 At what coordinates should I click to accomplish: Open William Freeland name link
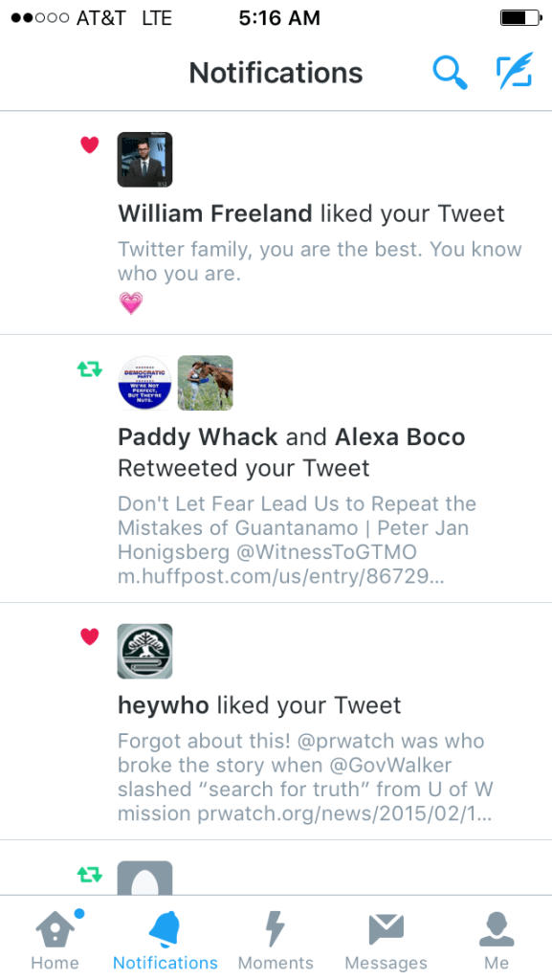pos(215,213)
